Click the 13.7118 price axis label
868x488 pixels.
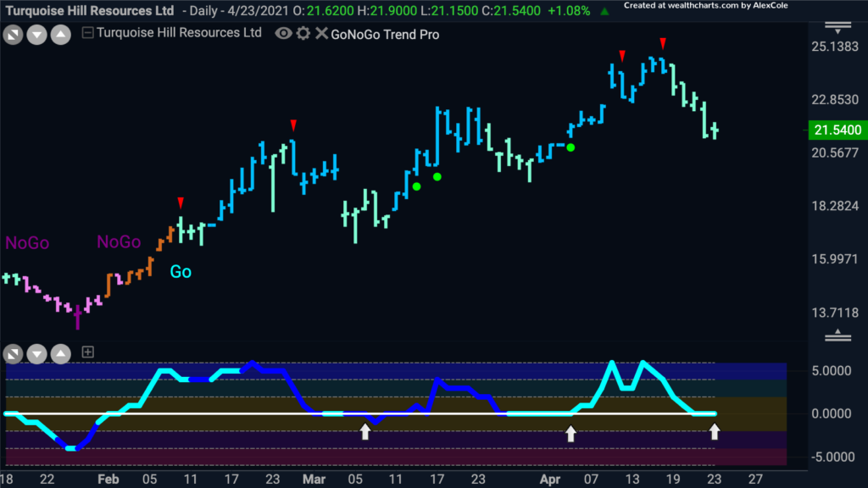[x=835, y=313]
